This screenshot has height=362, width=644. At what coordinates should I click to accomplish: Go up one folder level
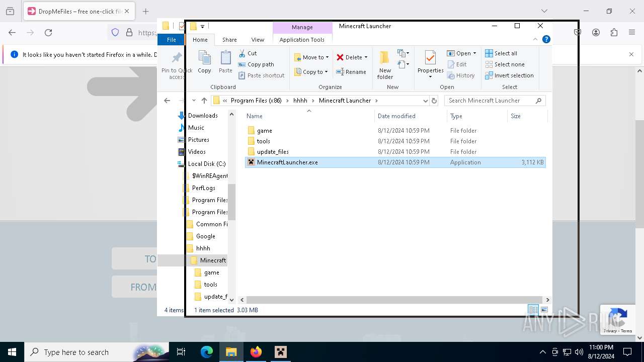[204, 101]
